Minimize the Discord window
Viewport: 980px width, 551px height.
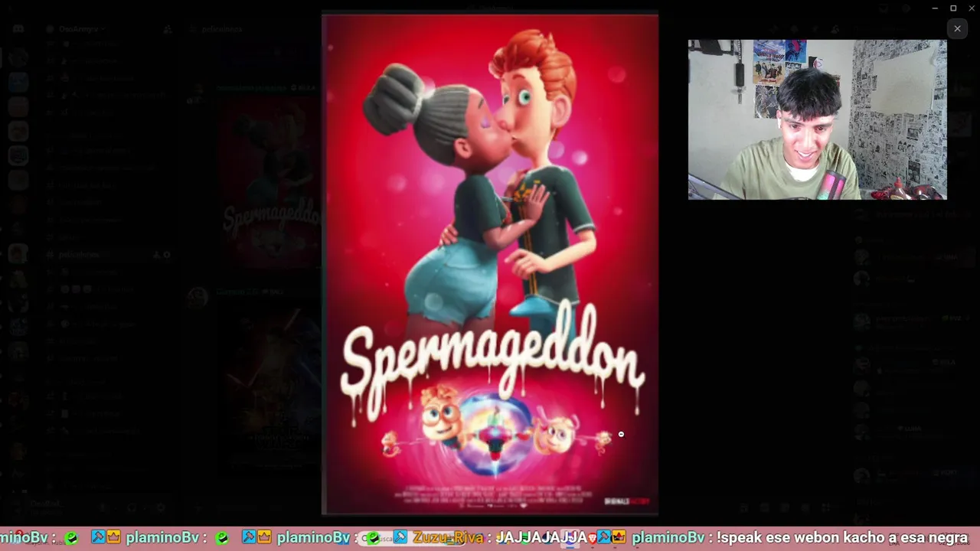pos(935,8)
